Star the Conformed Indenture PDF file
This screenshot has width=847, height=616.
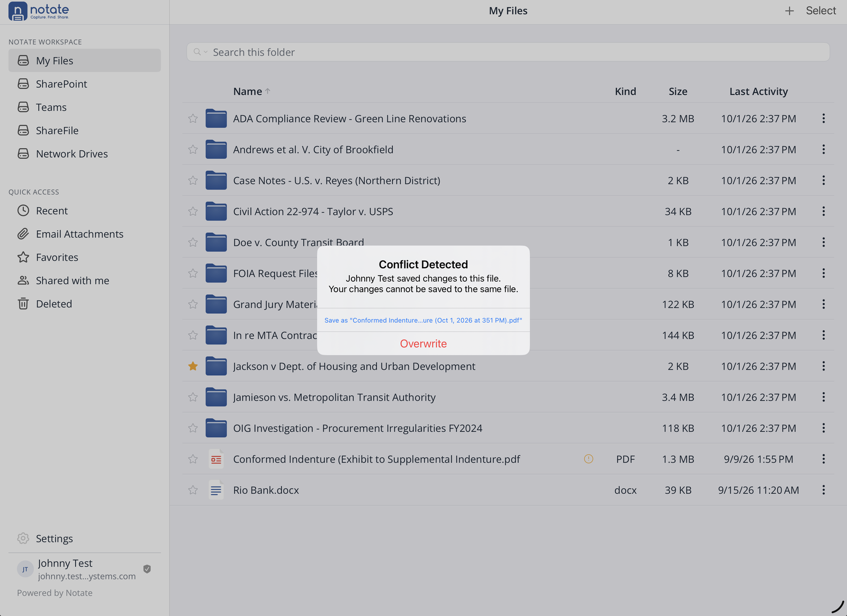pos(193,459)
